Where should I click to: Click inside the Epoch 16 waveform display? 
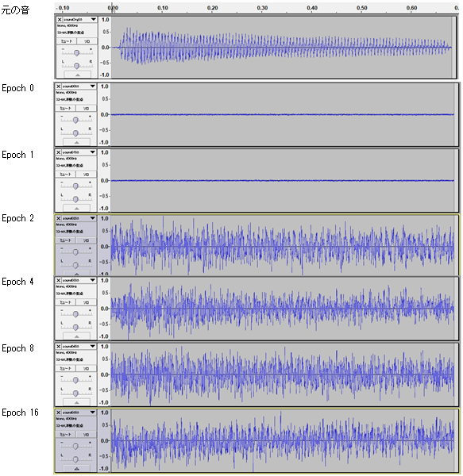tap(284, 440)
